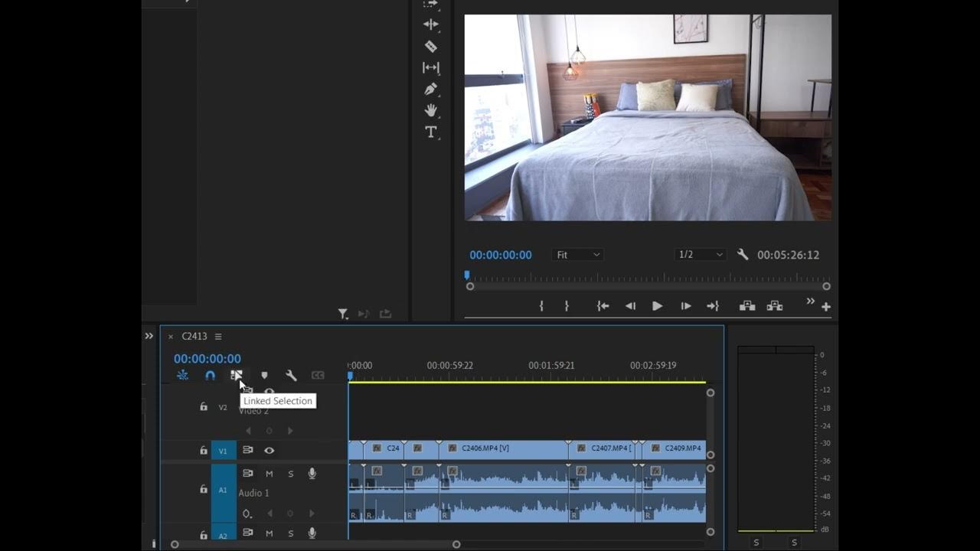Toggle lock on track V1
The height and width of the screenshot is (551, 980).
(204, 451)
